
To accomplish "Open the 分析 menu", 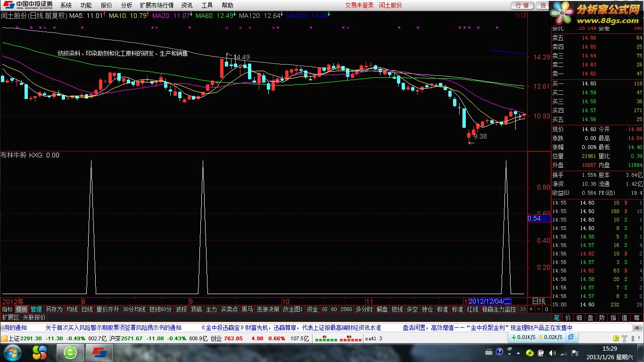I will [x=126, y=5].
